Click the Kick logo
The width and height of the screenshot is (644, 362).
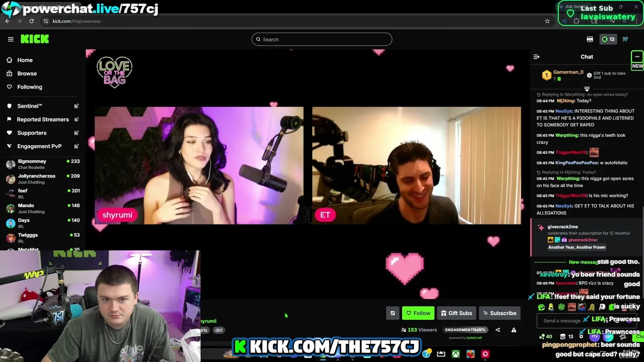[x=35, y=39]
